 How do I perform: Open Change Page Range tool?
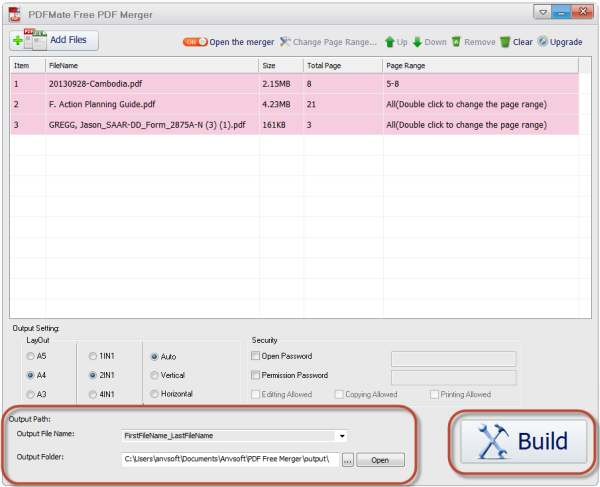(328, 42)
